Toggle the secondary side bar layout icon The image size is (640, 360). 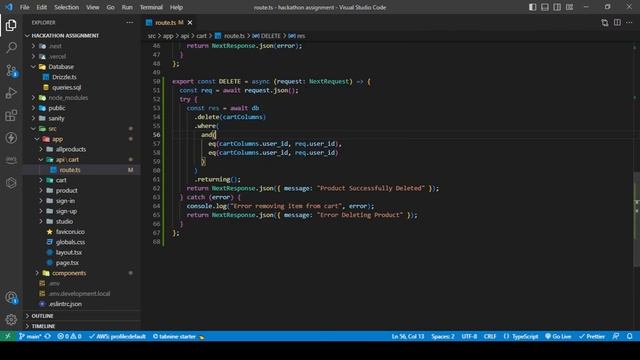557,7
